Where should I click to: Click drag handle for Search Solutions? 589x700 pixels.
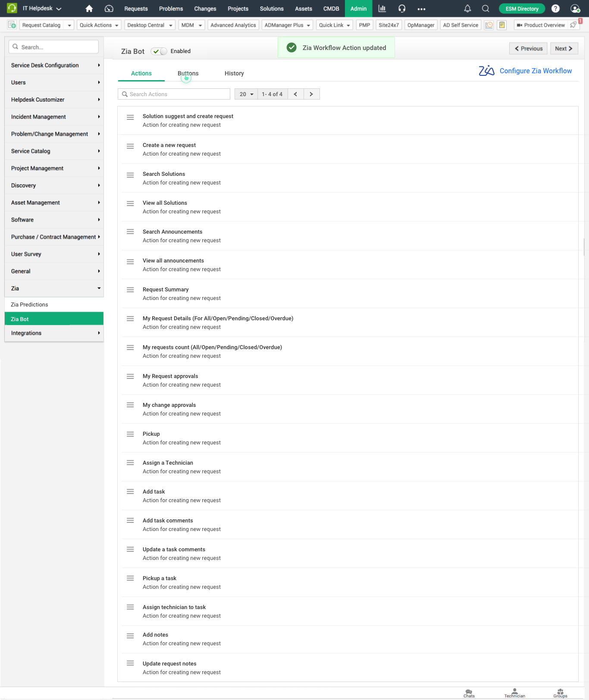[130, 175]
